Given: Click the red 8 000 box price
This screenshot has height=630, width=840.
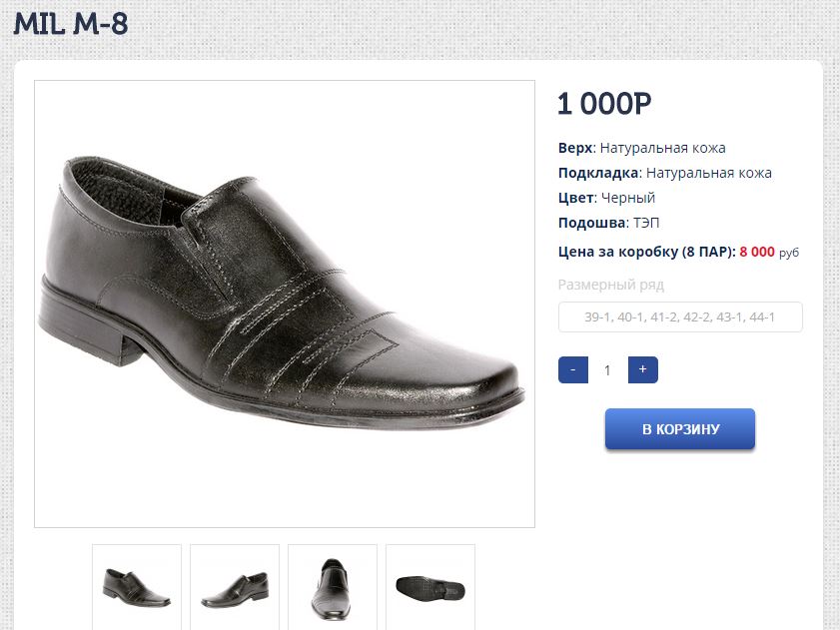Looking at the screenshot, I should click(757, 252).
